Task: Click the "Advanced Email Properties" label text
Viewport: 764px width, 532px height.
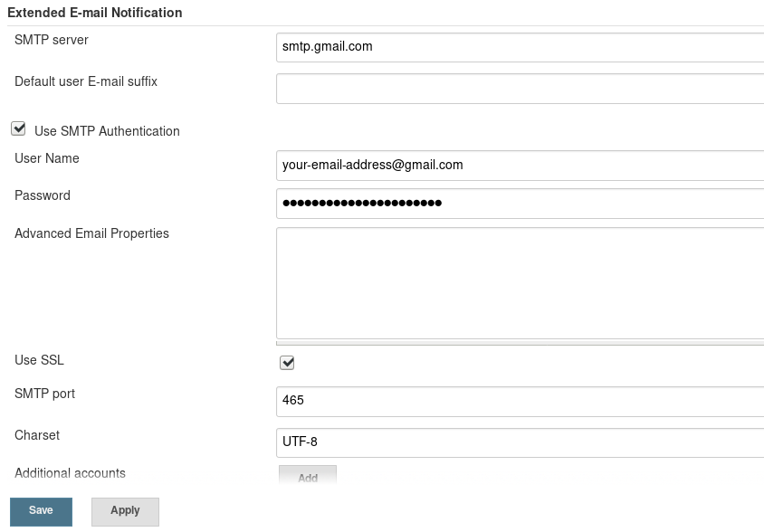Action: pyautogui.click(x=91, y=233)
